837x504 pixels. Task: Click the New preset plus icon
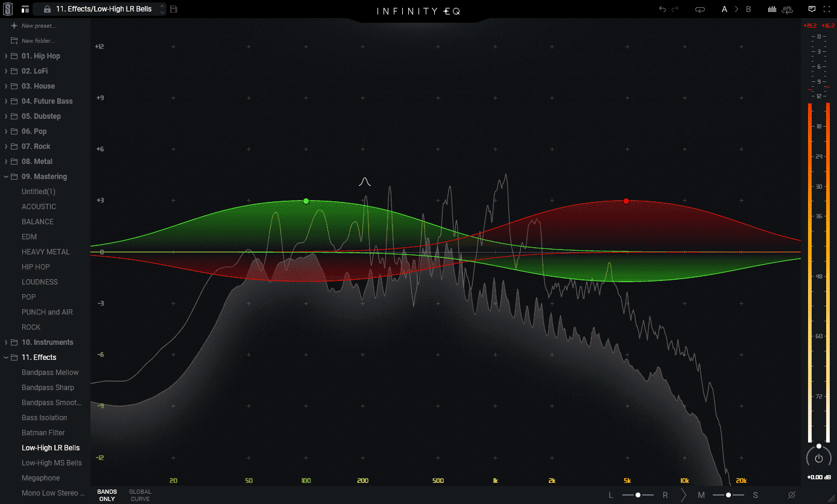tap(14, 26)
